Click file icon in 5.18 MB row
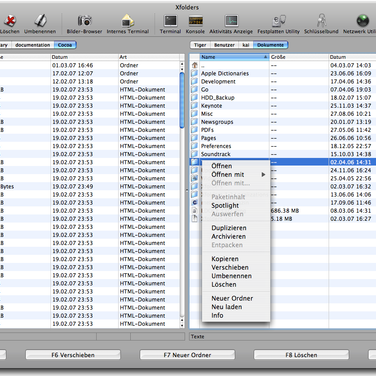This screenshot has height=376, width=376. pyautogui.click(x=195, y=219)
